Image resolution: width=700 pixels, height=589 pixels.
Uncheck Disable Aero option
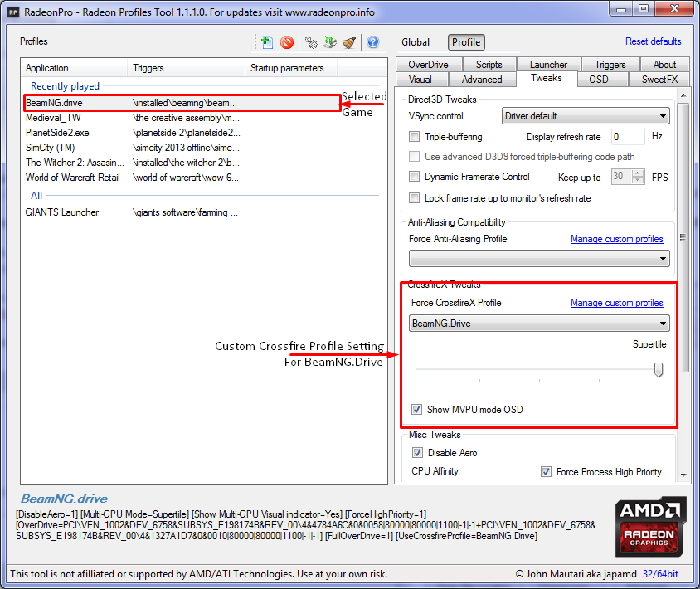click(417, 453)
